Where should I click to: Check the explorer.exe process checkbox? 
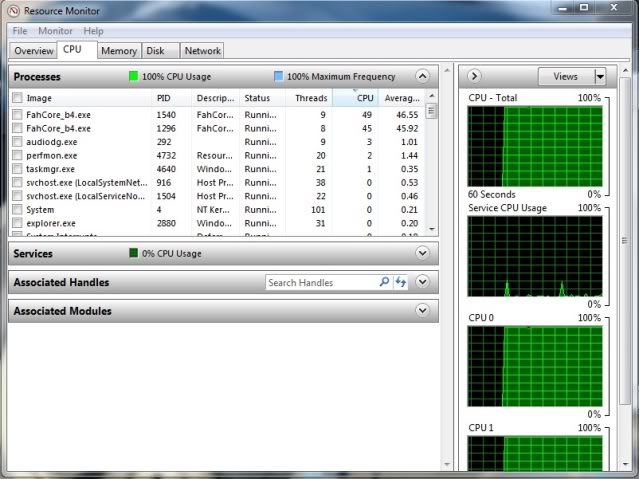[x=17, y=223]
